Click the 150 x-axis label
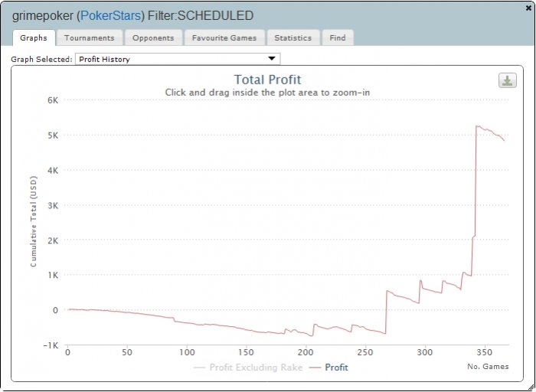The height and width of the screenshot is (392, 536). [x=246, y=353]
